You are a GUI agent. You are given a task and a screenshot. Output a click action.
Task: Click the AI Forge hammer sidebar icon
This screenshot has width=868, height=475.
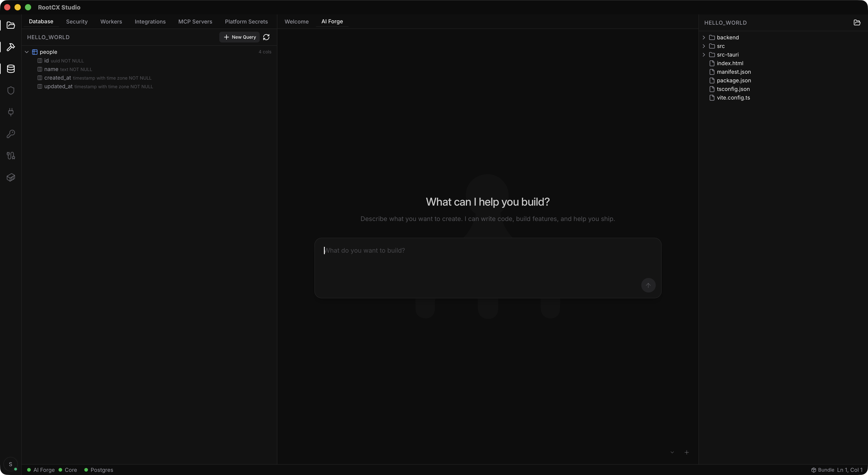[11, 47]
